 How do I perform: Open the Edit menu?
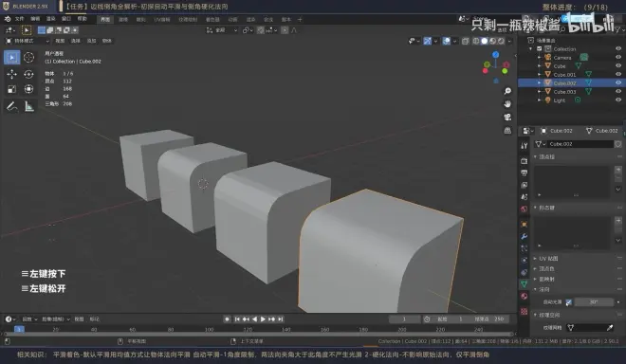tap(35, 19)
